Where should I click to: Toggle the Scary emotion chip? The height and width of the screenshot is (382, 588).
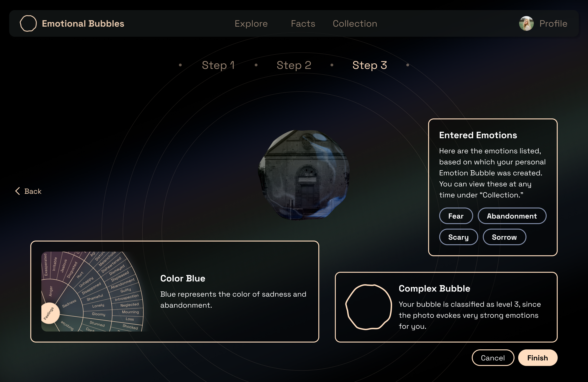coord(458,237)
